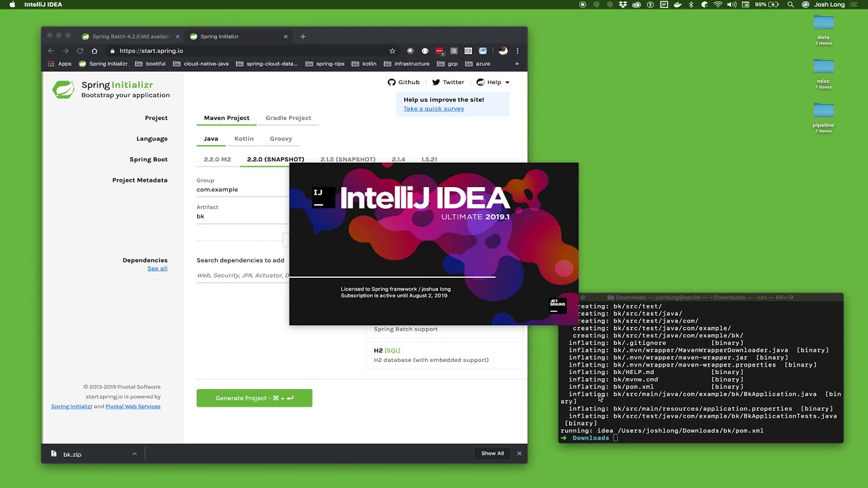
Task: Click the dependency search field
Action: pos(243,275)
